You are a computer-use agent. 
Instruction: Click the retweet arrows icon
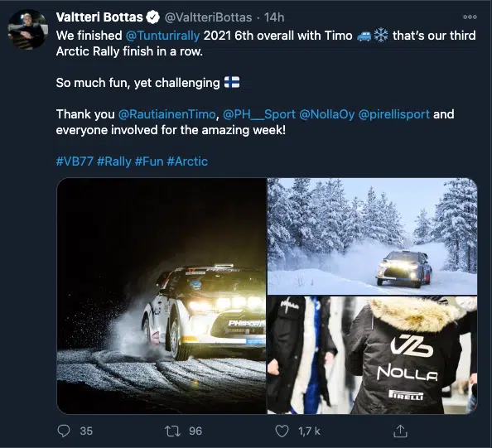(172, 431)
